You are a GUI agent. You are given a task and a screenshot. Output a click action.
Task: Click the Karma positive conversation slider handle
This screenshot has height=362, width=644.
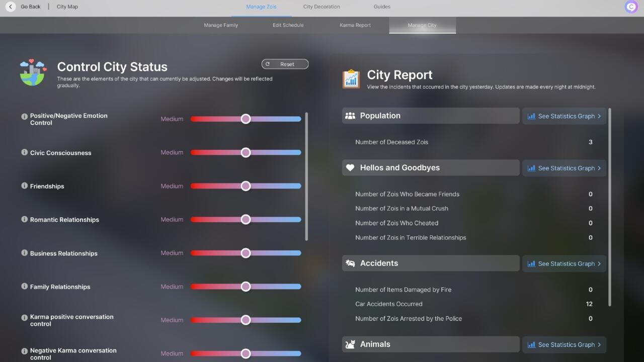[246, 320]
